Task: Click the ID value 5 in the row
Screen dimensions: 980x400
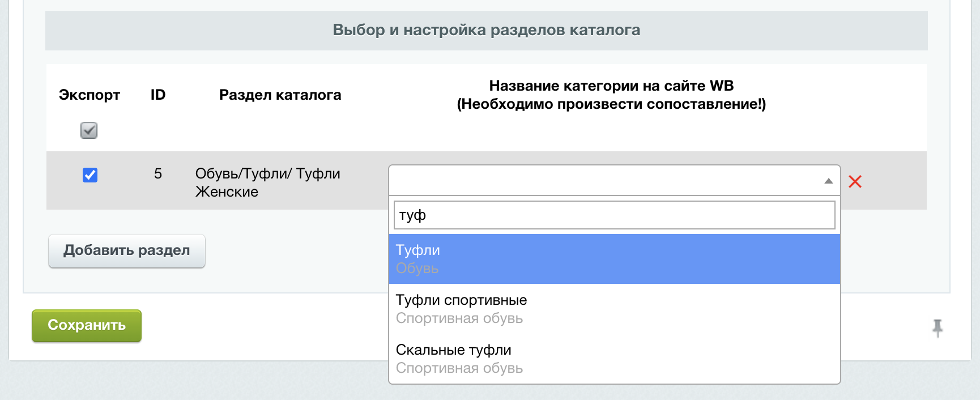Action: (x=158, y=173)
